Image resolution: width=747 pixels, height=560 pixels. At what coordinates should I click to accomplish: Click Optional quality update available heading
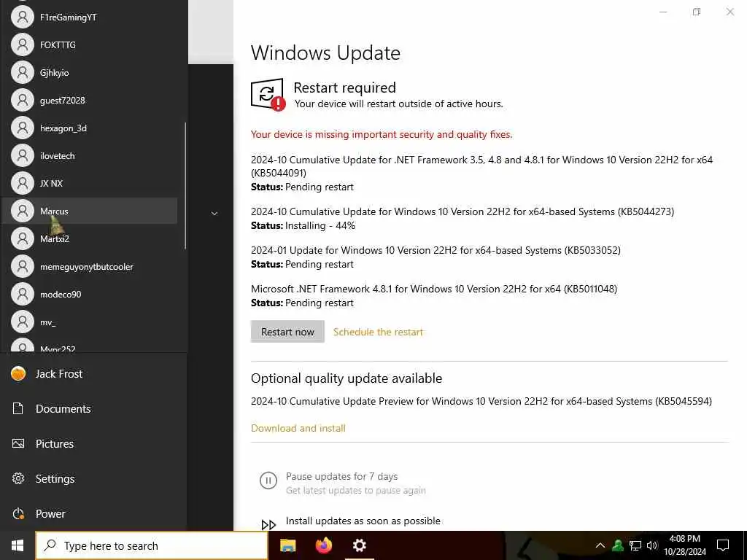point(347,378)
